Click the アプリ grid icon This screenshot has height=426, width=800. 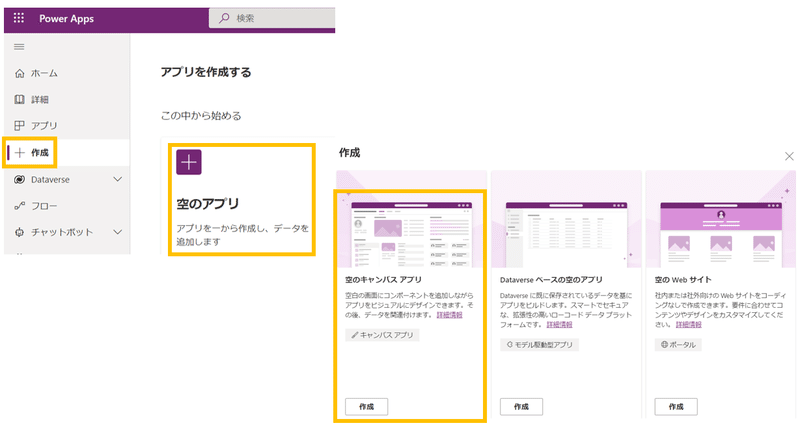[19, 126]
